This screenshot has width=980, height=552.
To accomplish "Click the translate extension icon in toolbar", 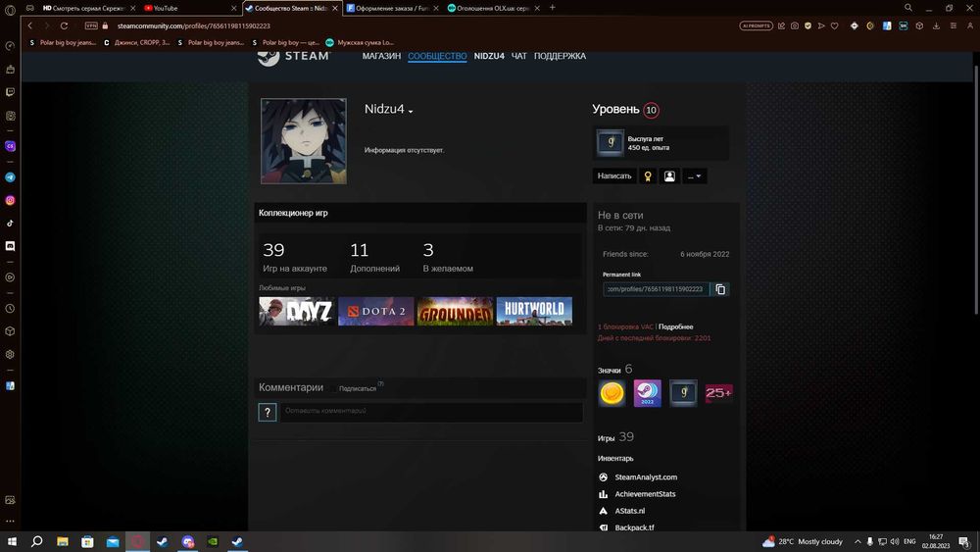I will click(887, 25).
